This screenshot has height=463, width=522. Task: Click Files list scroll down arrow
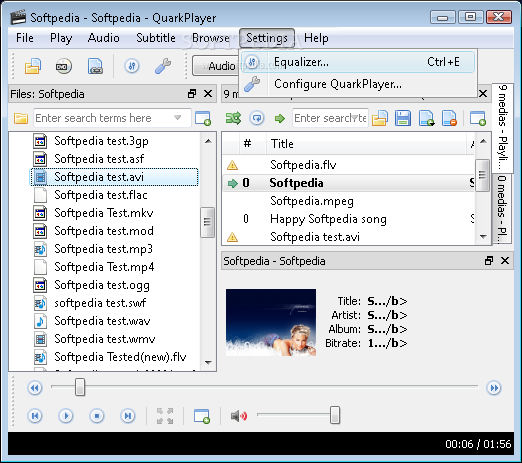click(x=208, y=363)
